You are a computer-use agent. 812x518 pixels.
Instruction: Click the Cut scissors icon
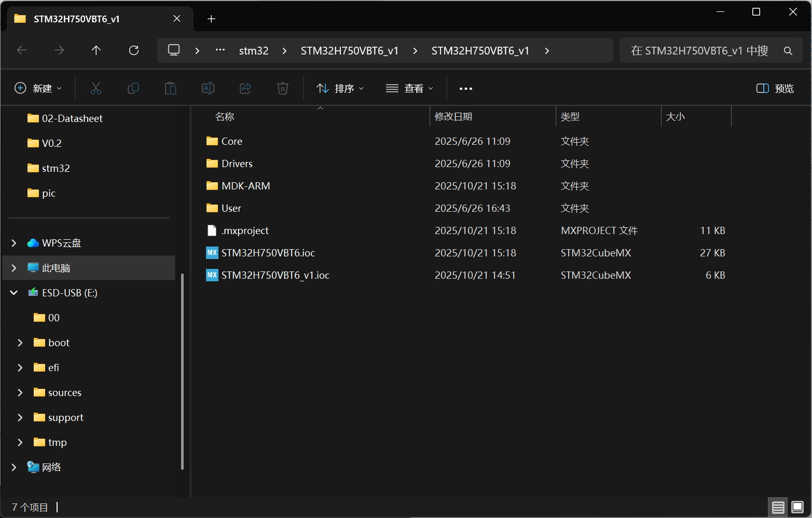pos(96,89)
